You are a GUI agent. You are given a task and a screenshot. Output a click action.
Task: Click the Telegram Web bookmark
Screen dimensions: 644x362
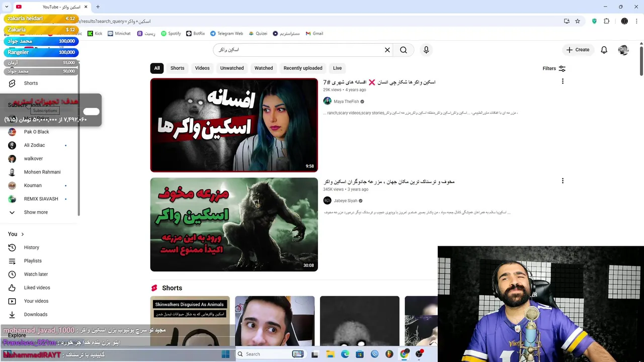[x=226, y=34]
